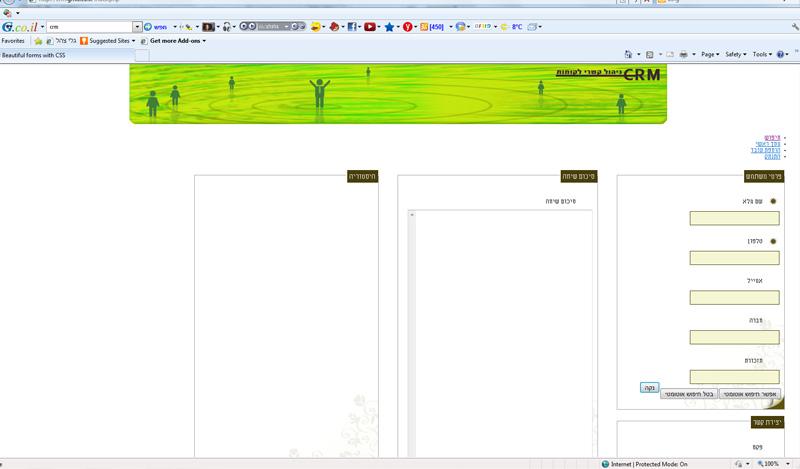The width and height of the screenshot is (800, 469).
Task: Expand the Get more Add-ons dropdown
Action: 204,41
